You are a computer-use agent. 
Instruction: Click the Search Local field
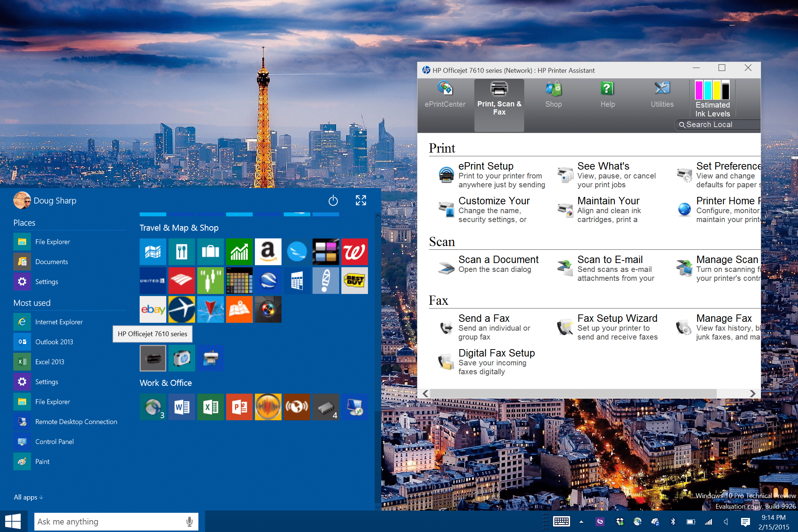click(717, 125)
